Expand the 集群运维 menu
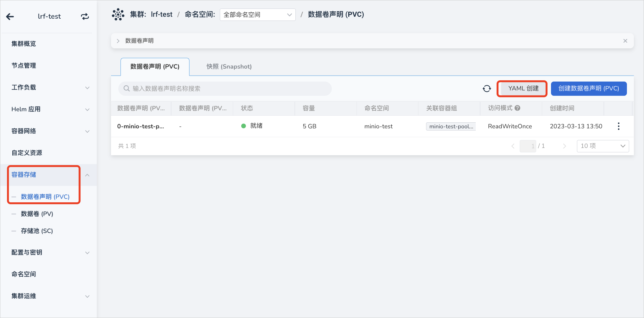644x318 pixels. tap(87, 296)
